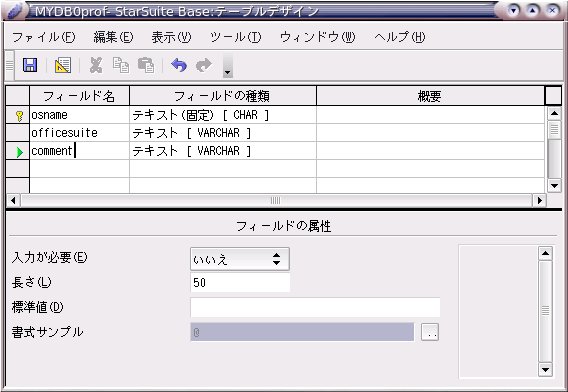Expand the toolbar overflow arrow
568x392 pixels.
click(227, 66)
